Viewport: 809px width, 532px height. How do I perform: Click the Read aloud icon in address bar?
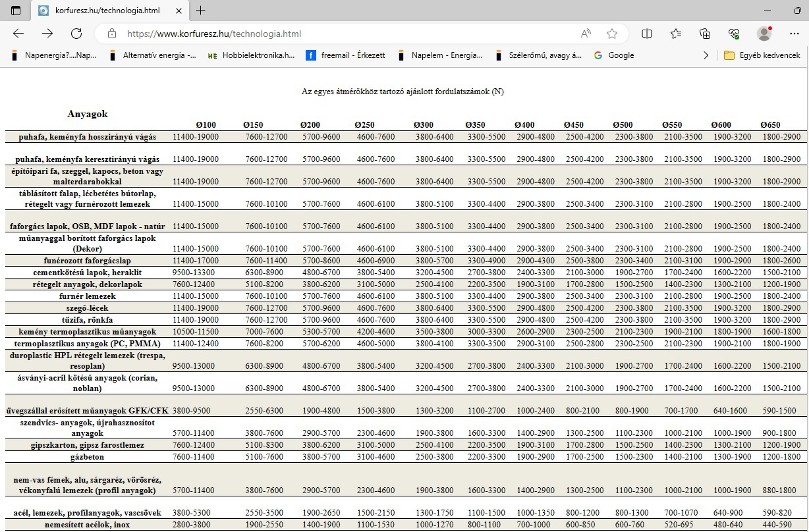tap(586, 34)
